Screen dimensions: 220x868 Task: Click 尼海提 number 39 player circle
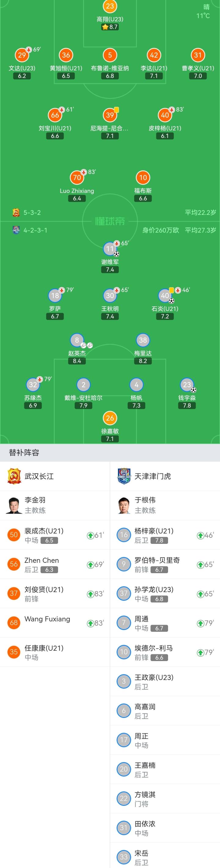click(110, 115)
